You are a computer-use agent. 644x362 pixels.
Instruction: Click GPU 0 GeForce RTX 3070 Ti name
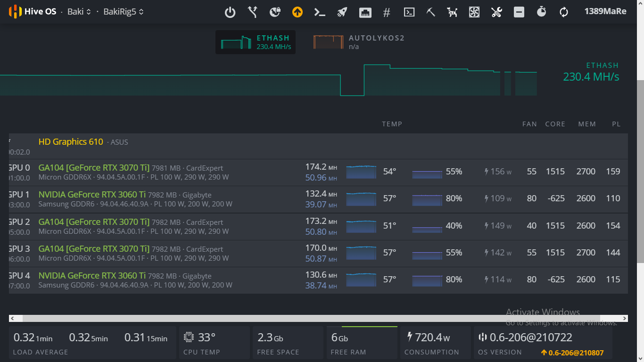pos(94,168)
